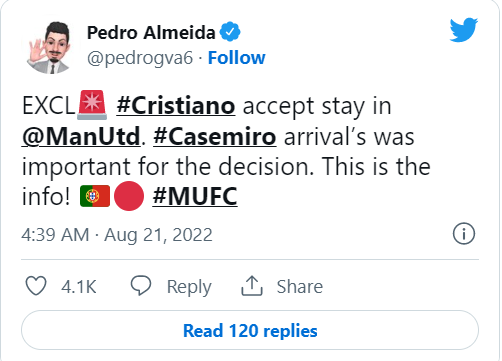Open the #MUFC hashtag
The image size is (502, 361).
195,196
